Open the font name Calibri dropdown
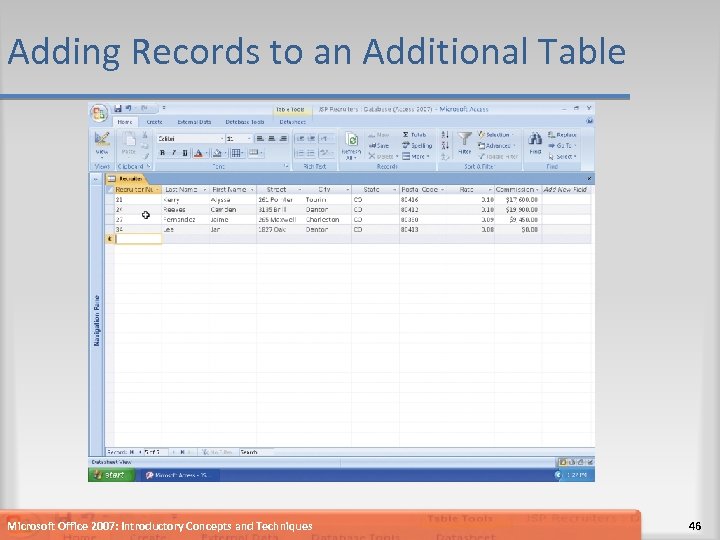This screenshot has height=540, width=720. pyautogui.click(x=222, y=138)
